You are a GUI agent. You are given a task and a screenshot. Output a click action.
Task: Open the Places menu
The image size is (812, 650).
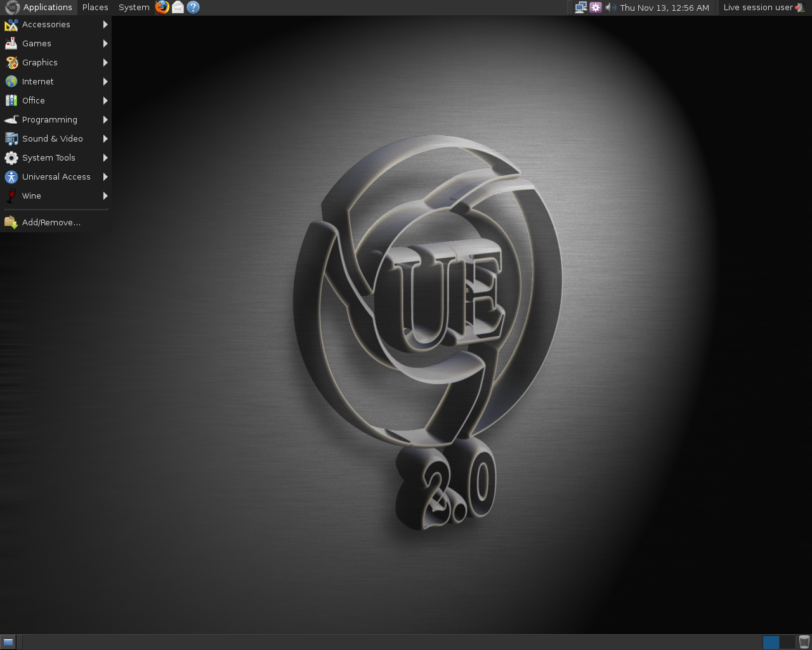point(95,8)
